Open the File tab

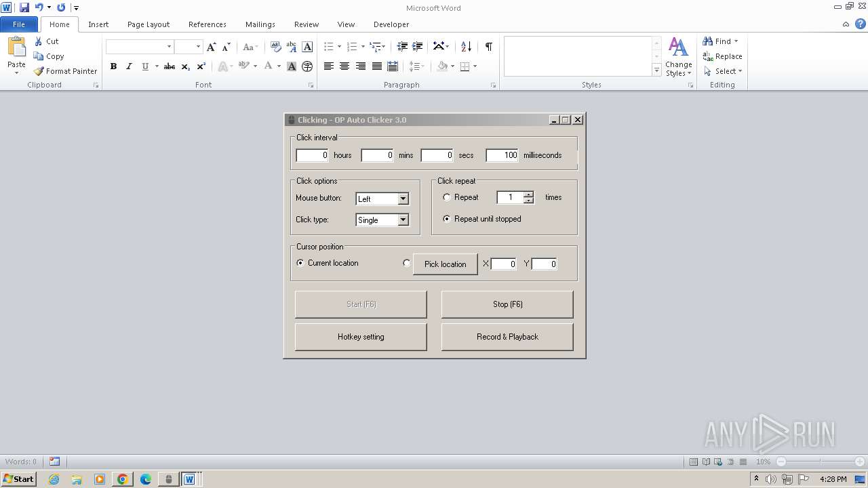(19, 24)
